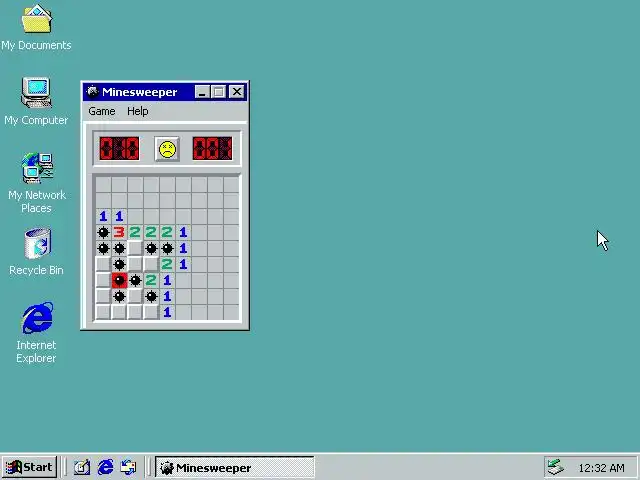Screen dimensions: 640x480
Task: Launch Internet Explorer from quick launch bar
Action: click(x=105, y=467)
